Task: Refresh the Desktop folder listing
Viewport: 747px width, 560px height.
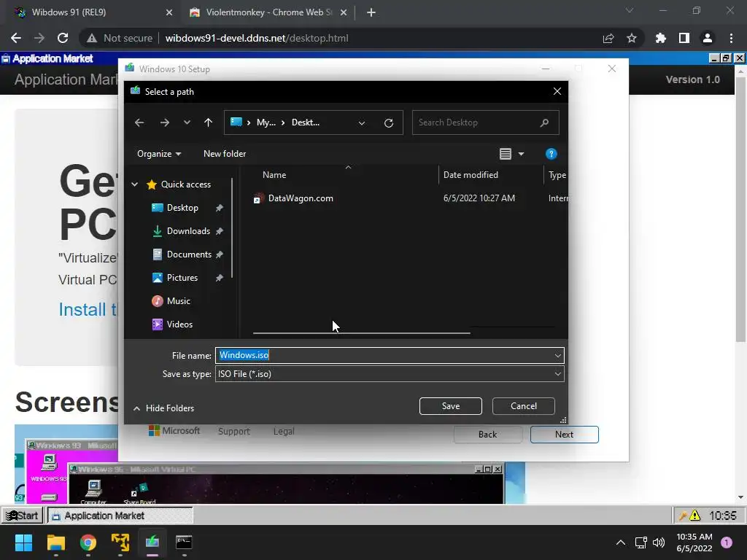Action: point(389,122)
